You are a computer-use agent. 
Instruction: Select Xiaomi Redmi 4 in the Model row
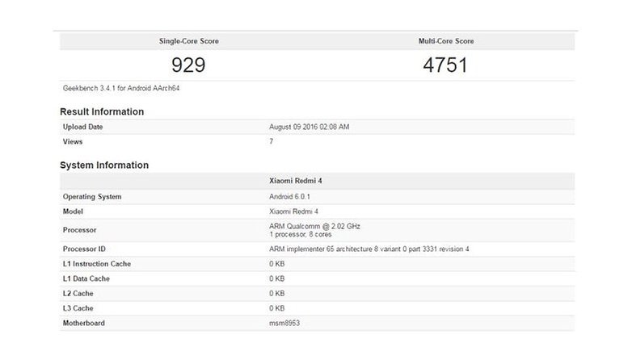point(293,211)
